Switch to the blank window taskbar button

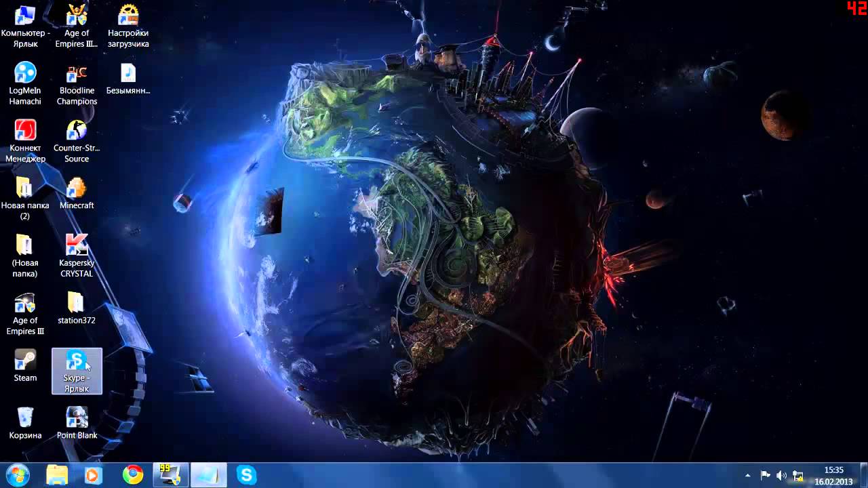(x=208, y=475)
